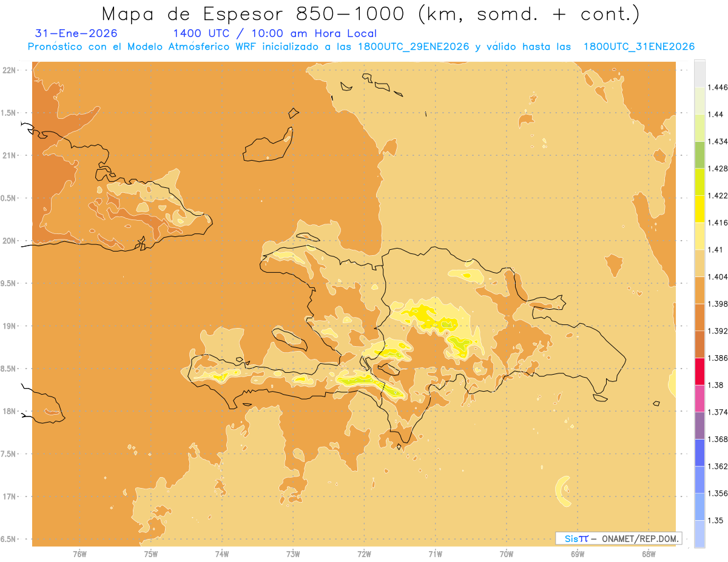
Task: Click the colorbar value '1.356'
Action: coord(718,493)
